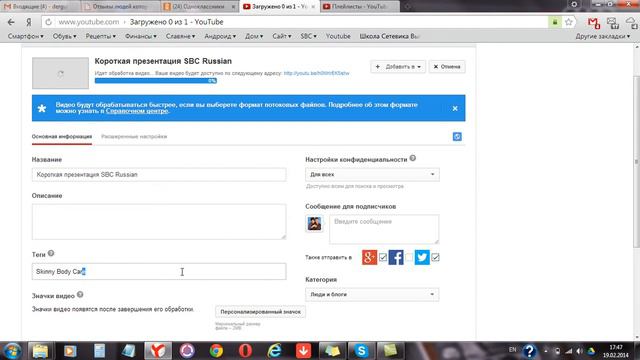Click the Отмена cancel button

447,67
